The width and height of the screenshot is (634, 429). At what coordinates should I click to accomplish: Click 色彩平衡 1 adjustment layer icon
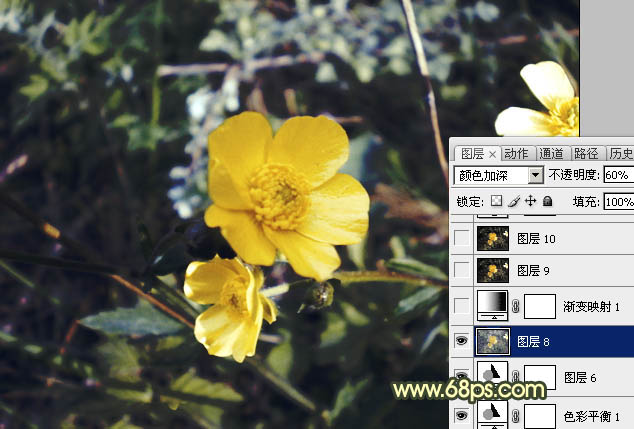pos(493,416)
